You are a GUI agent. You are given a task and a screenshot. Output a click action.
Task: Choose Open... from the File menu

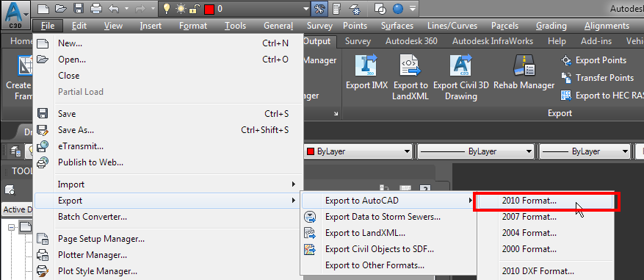(168, 60)
